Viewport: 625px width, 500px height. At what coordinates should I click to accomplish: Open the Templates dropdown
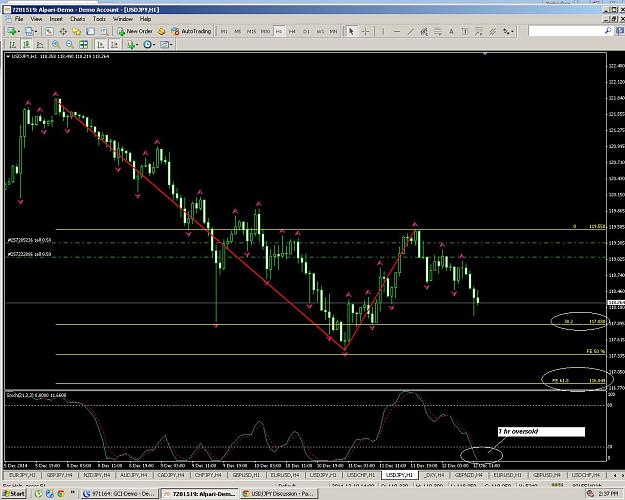click(166, 45)
